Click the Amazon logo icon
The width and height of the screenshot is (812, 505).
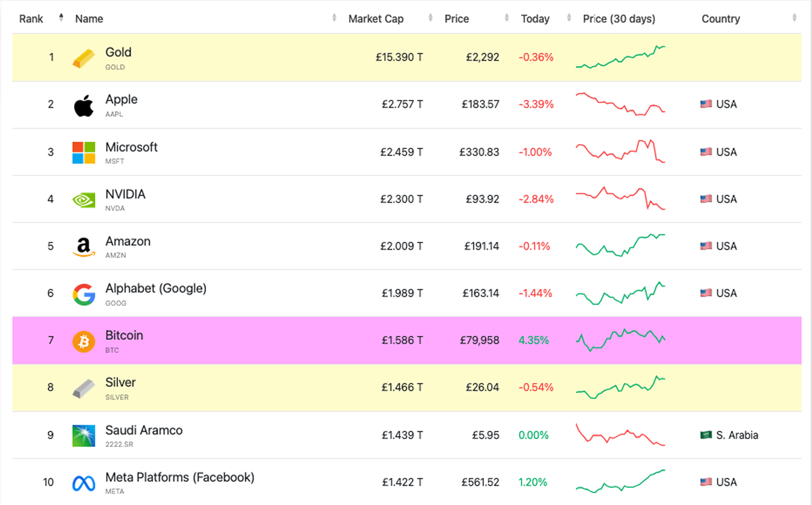coord(84,247)
